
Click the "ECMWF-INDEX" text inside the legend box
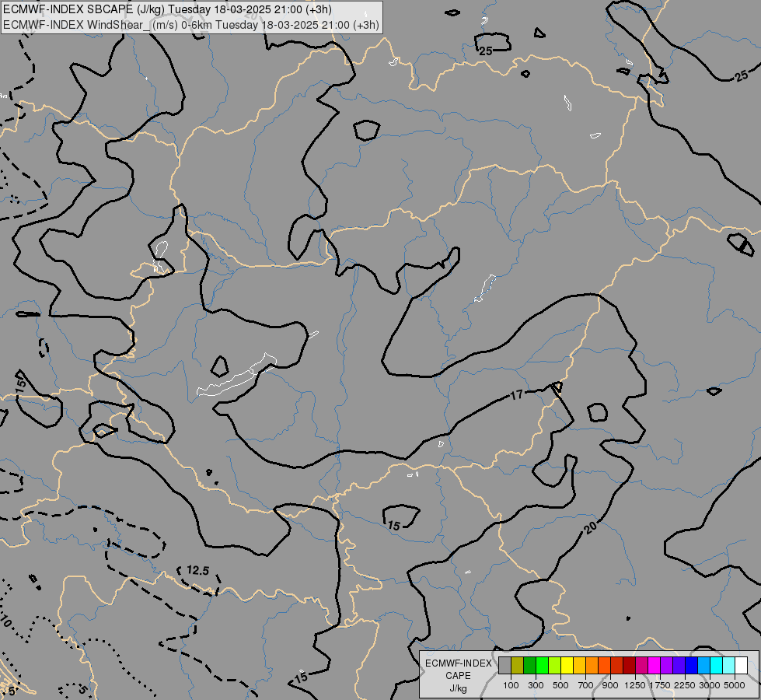point(459,663)
